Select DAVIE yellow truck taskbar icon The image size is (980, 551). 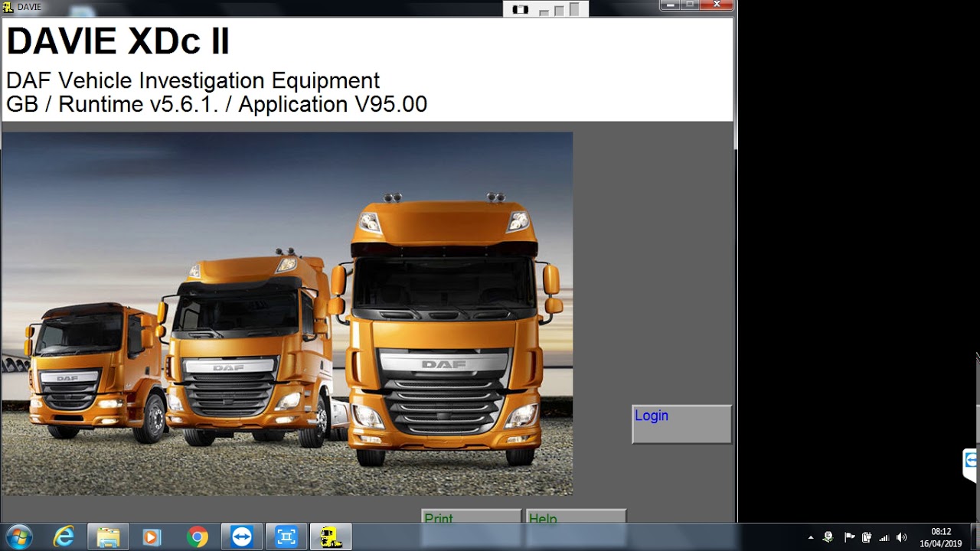331,537
